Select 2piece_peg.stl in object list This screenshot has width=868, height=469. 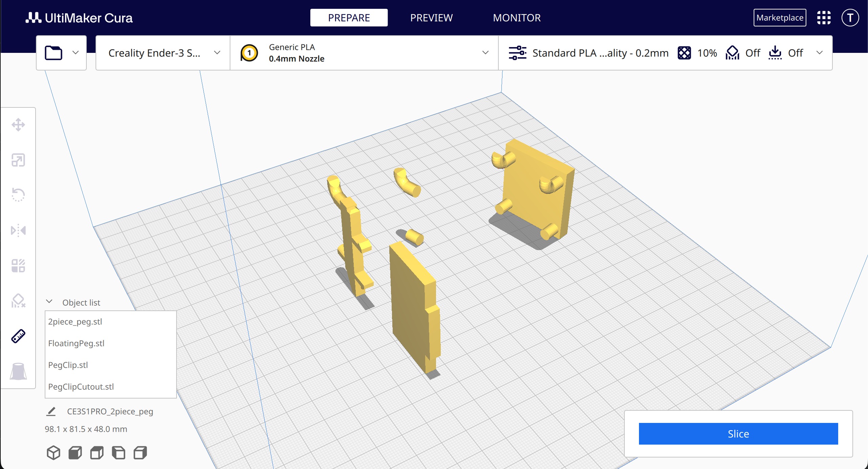coord(110,322)
